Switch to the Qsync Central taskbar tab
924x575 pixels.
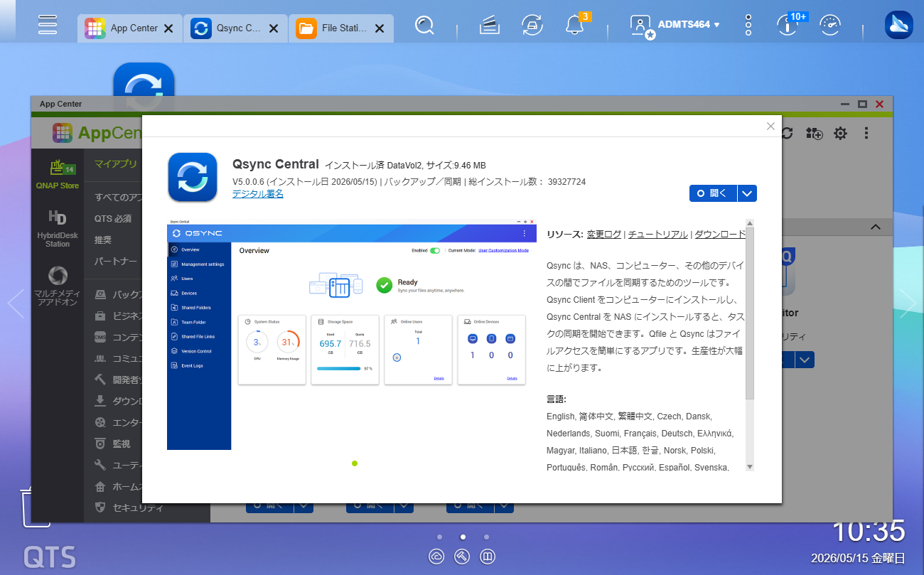(236, 28)
